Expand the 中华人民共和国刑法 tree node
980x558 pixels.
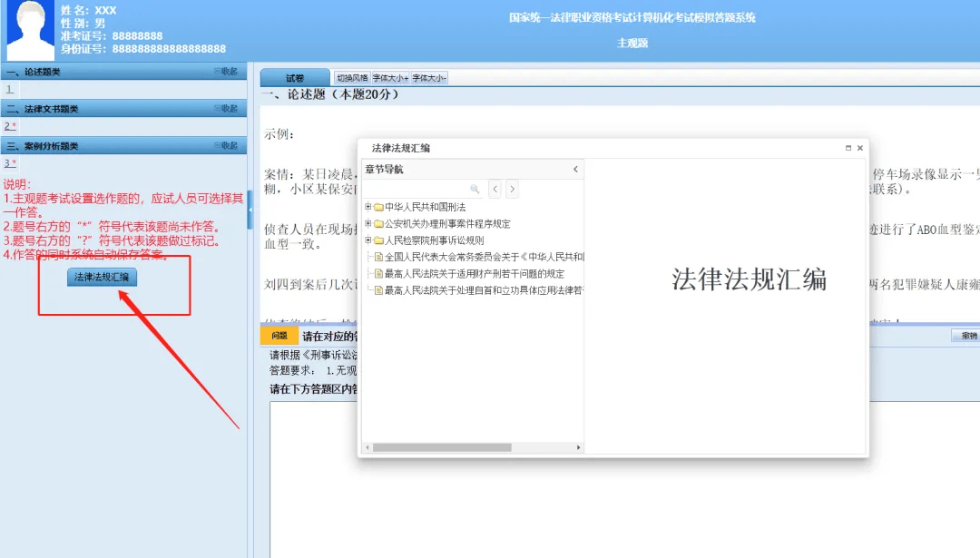pyautogui.click(x=368, y=207)
